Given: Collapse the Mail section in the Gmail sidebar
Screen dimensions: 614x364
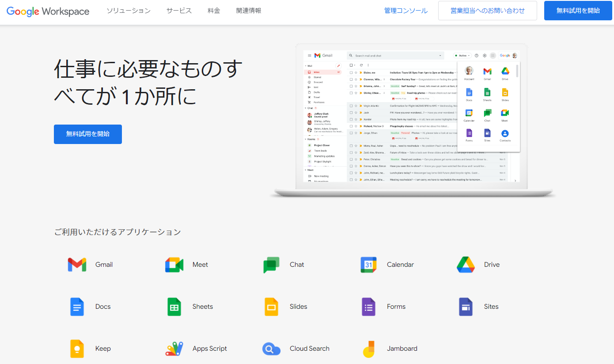Looking at the screenshot, I should 306,66.
